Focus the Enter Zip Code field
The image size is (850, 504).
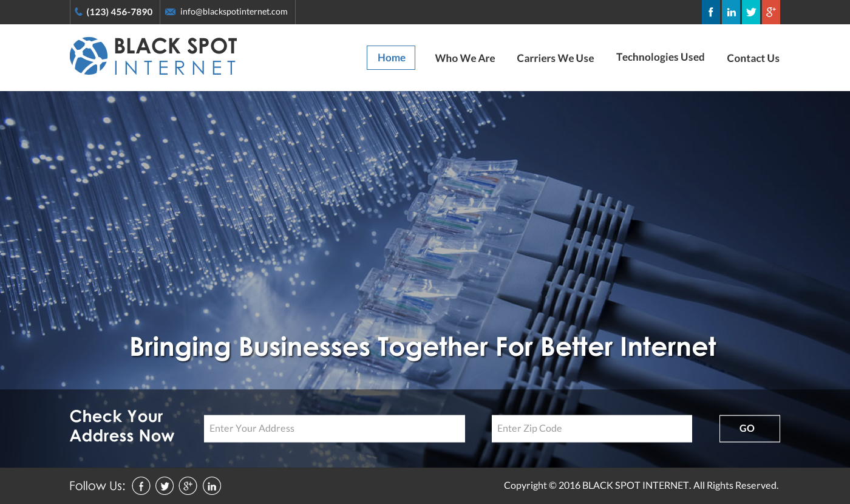coord(592,429)
